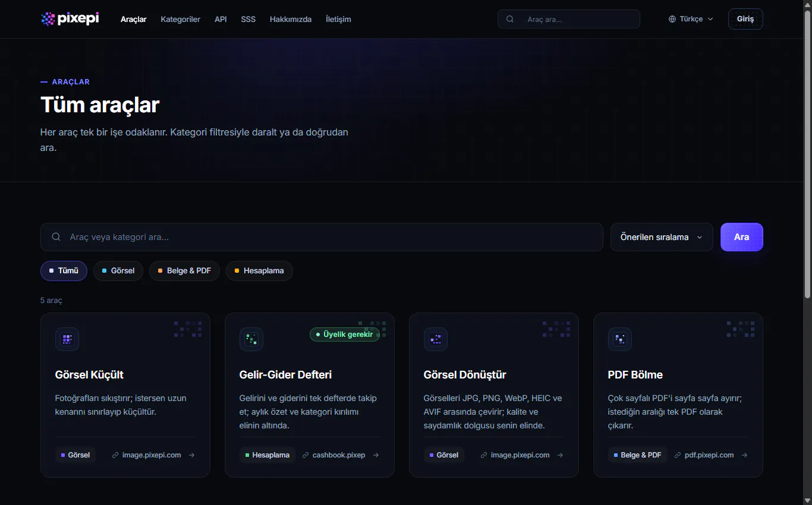
Task: Click the Görsel tag on Görsel Küçült card
Action: coord(75,455)
